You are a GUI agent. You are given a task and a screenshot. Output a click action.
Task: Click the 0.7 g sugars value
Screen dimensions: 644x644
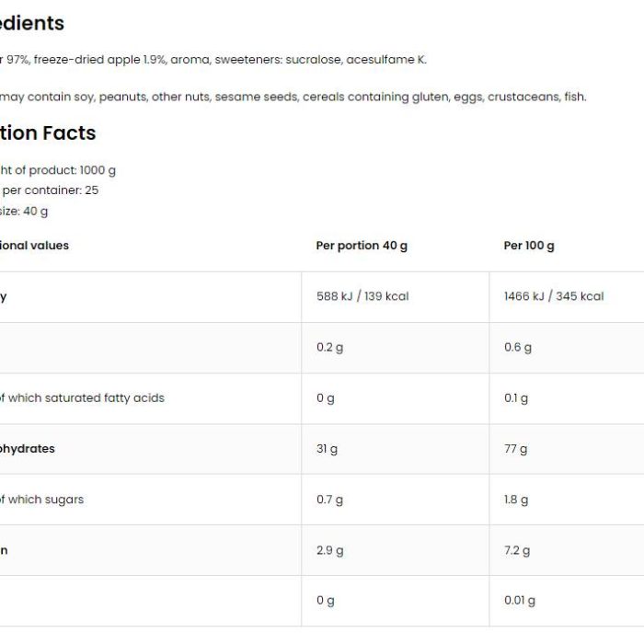point(329,500)
